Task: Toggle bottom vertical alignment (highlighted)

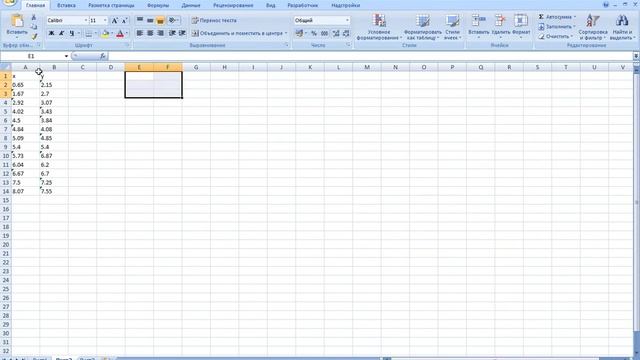Action: (160, 20)
